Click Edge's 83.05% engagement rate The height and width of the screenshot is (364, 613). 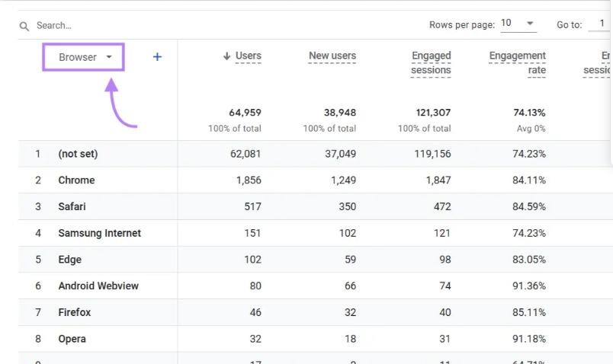click(529, 260)
